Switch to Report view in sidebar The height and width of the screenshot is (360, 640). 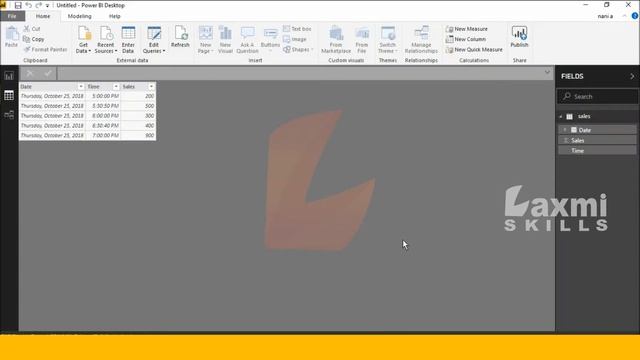tap(9, 76)
